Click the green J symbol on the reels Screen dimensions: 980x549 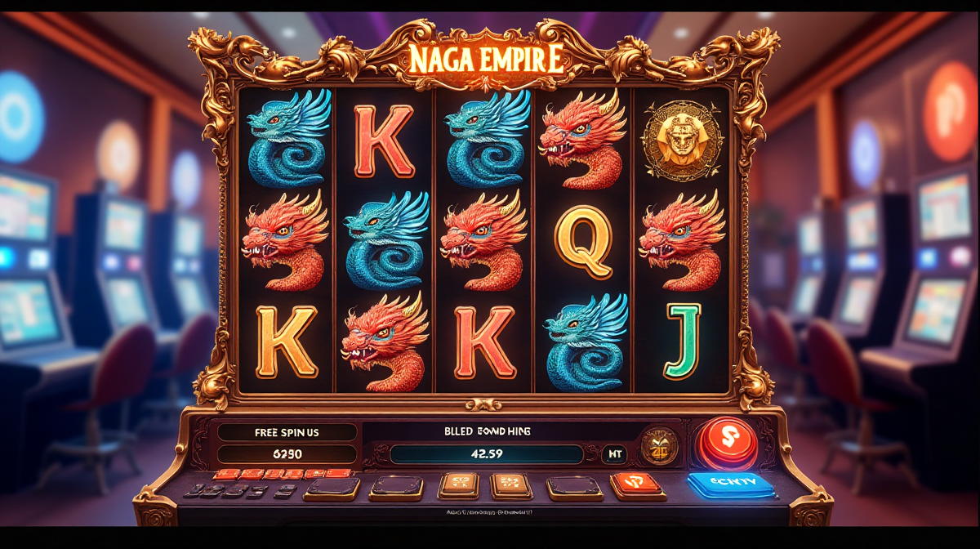click(682, 339)
